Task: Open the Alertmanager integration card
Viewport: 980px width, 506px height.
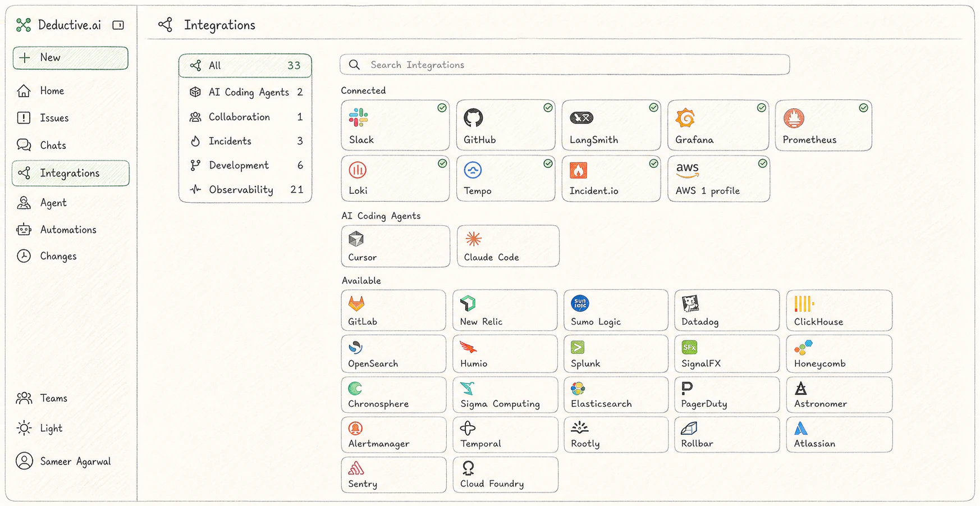Action: tap(393, 434)
